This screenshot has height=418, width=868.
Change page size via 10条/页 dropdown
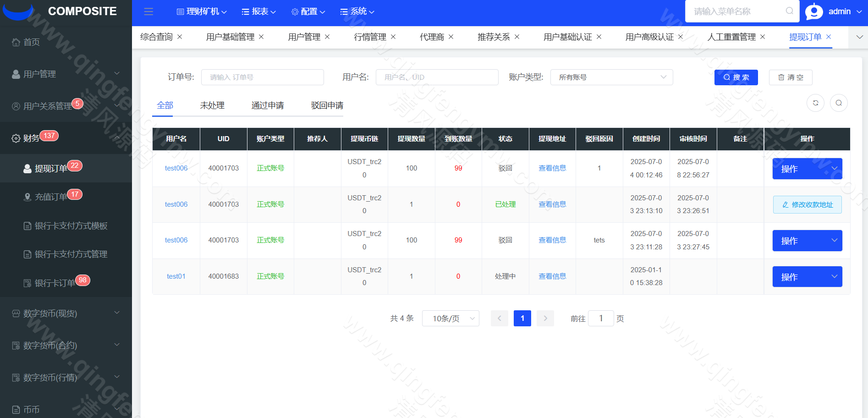pyautogui.click(x=450, y=318)
